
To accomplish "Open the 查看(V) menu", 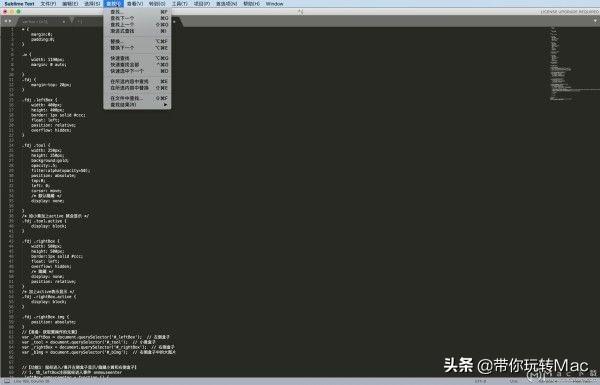I will coord(135,4).
